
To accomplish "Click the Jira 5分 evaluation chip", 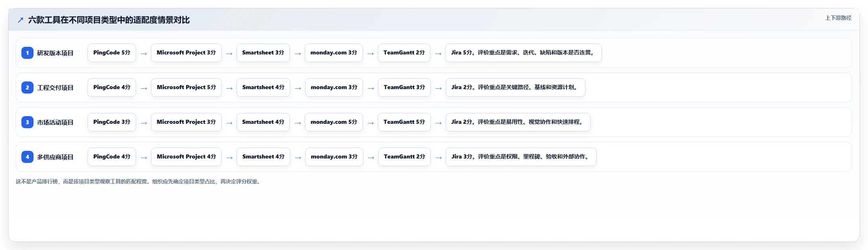I will pyautogui.click(x=524, y=53).
